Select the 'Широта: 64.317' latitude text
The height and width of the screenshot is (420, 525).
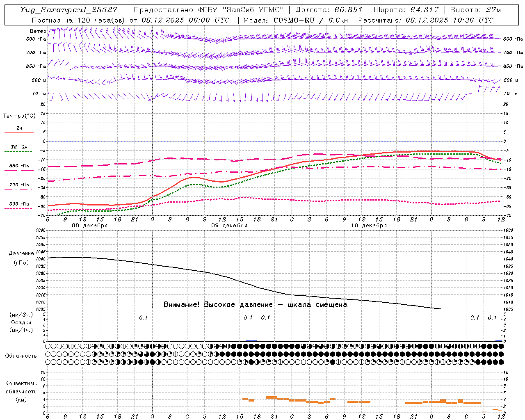click(x=406, y=10)
